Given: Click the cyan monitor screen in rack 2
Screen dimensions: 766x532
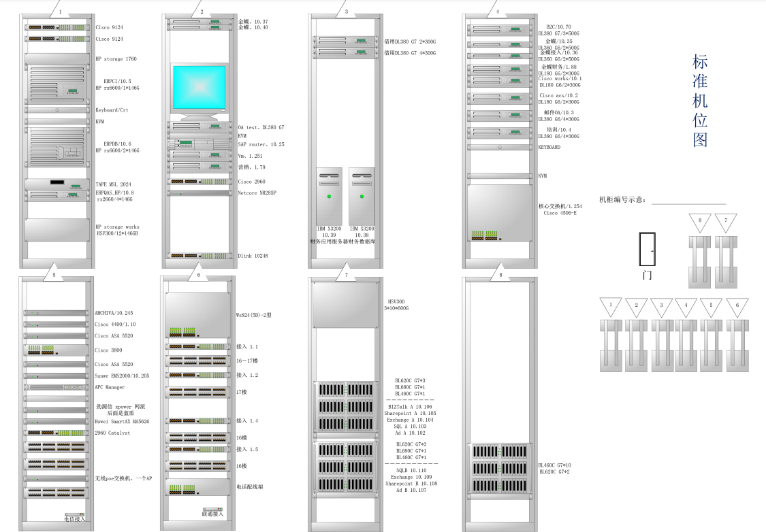Looking at the screenshot, I should [198, 88].
